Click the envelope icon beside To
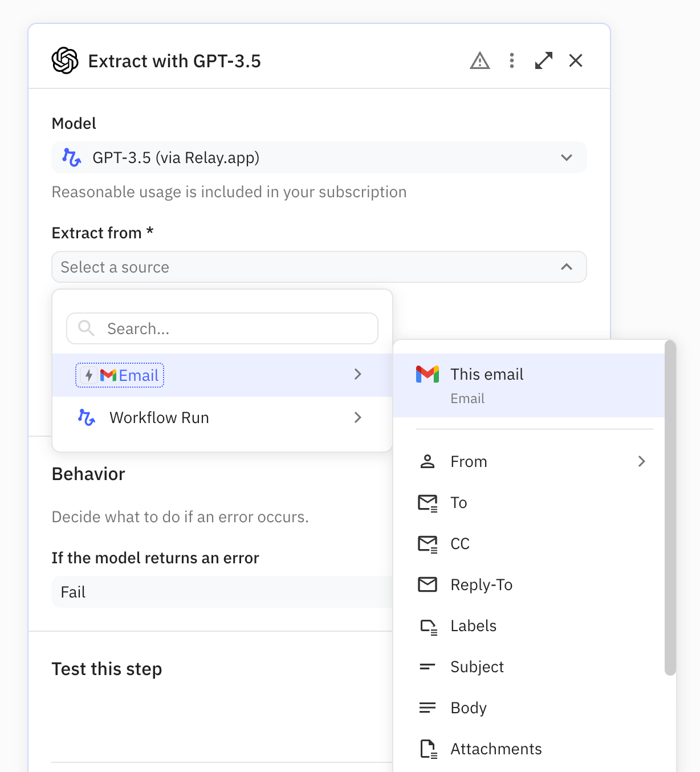The image size is (700, 772). pos(428,503)
